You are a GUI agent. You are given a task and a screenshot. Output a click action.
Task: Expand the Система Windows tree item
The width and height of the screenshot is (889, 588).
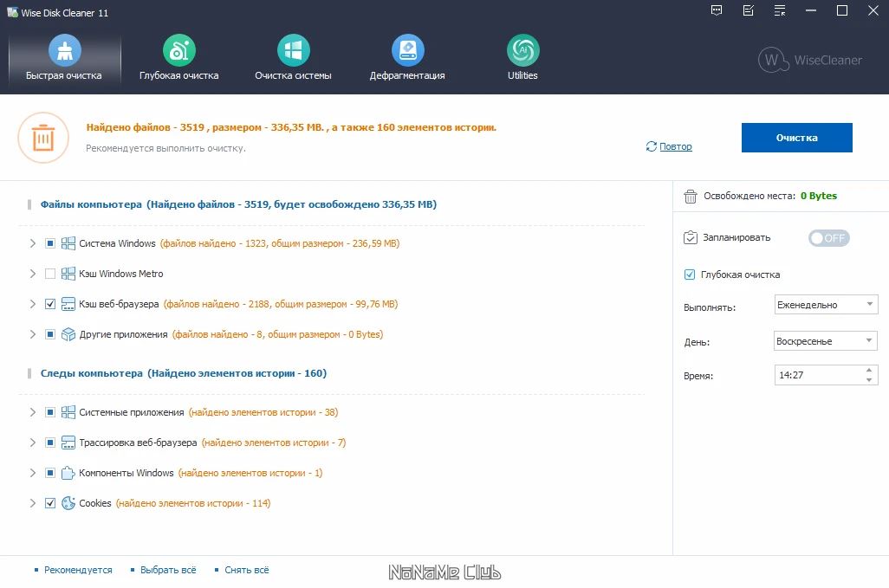pyautogui.click(x=32, y=243)
